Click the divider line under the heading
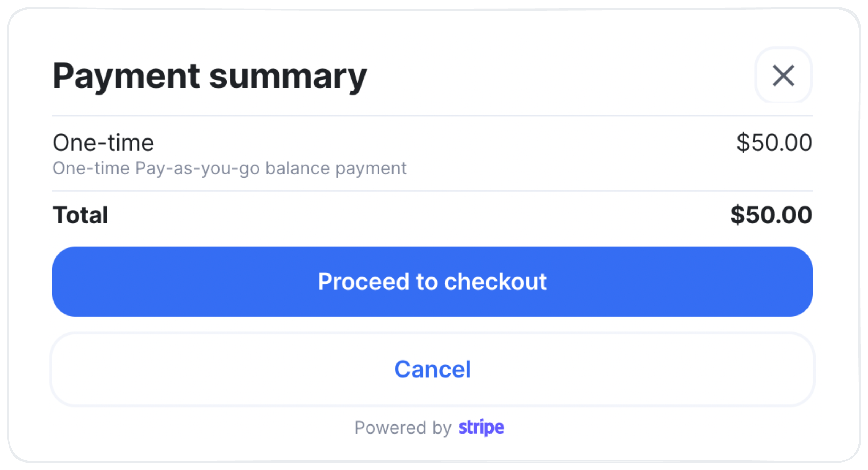 [432, 116]
